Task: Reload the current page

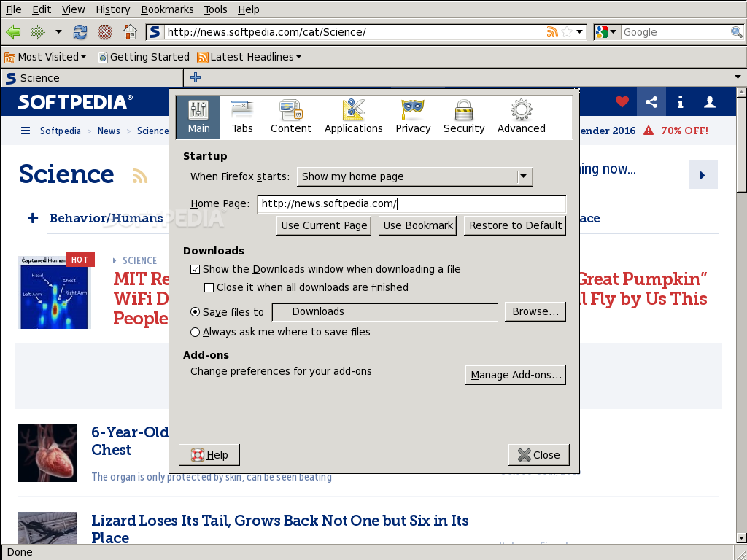Action: pos(80,32)
